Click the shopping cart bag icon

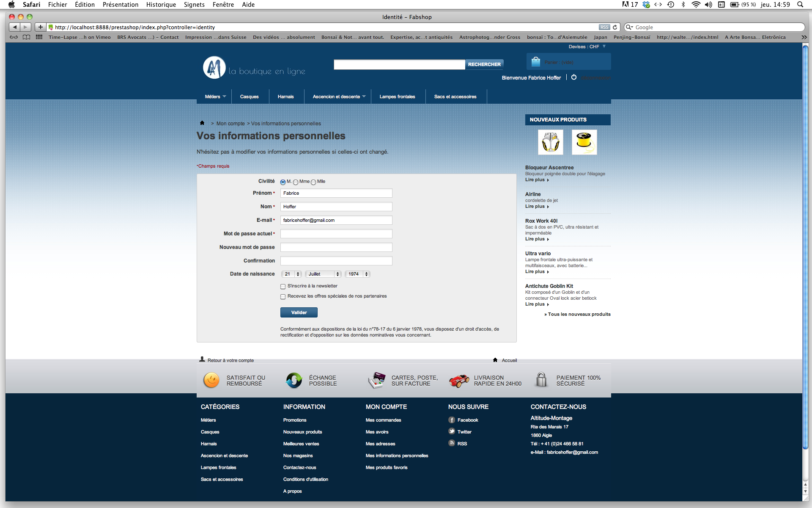(x=536, y=62)
